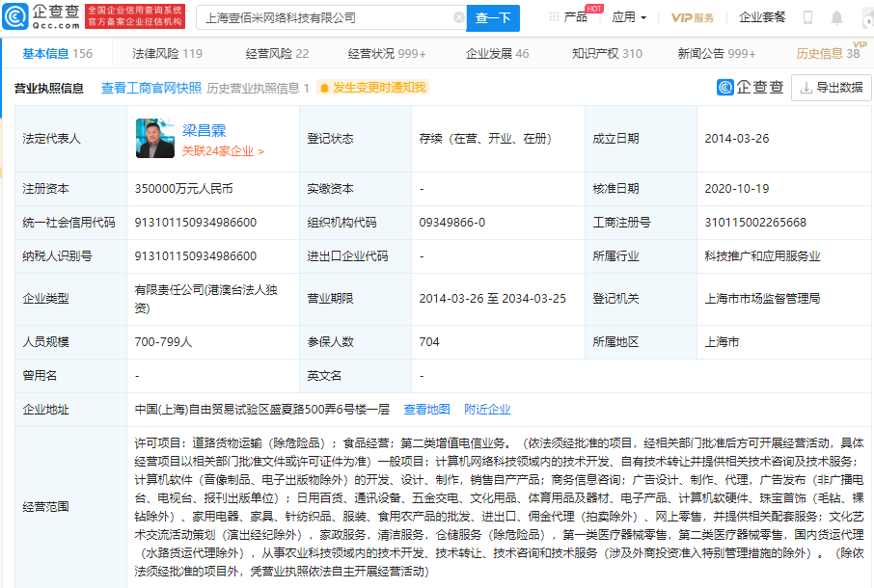874x588 pixels.
Task: Open the mobile phone app icon
Action: click(807, 17)
